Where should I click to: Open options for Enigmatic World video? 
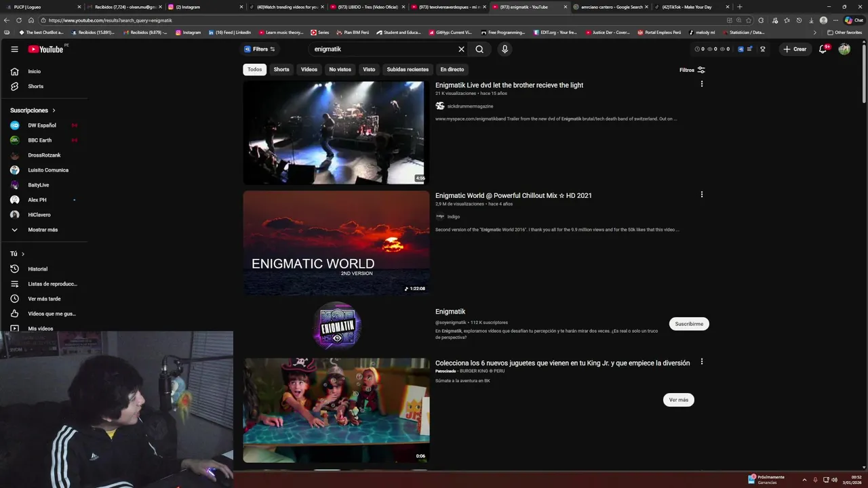click(x=701, y=195)
